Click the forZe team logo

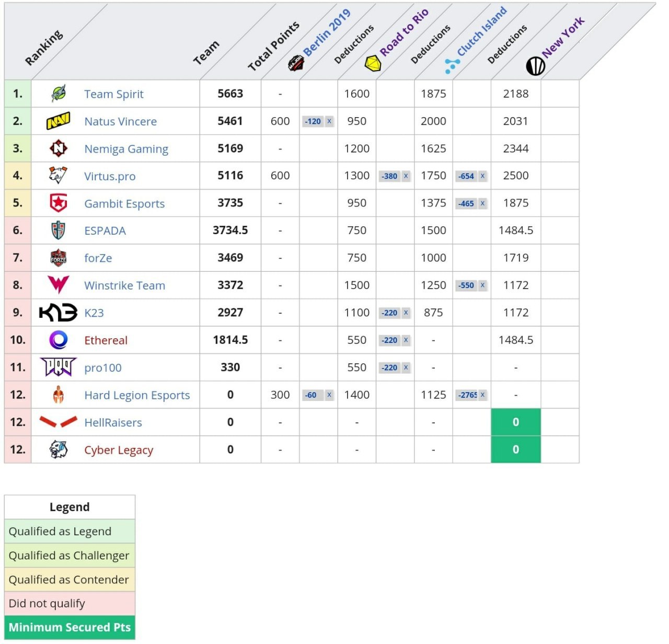[59, 258]
